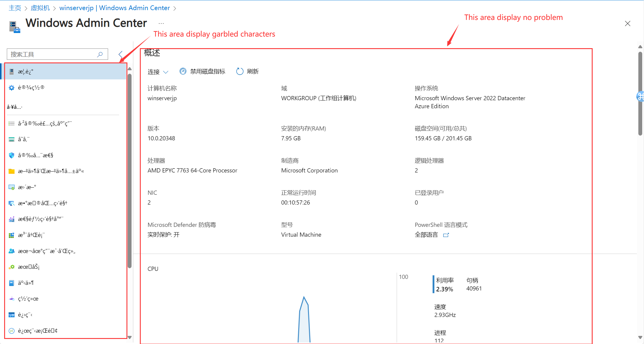Select the blue notebook events item

pyautogui.click(x=64, y=283)
